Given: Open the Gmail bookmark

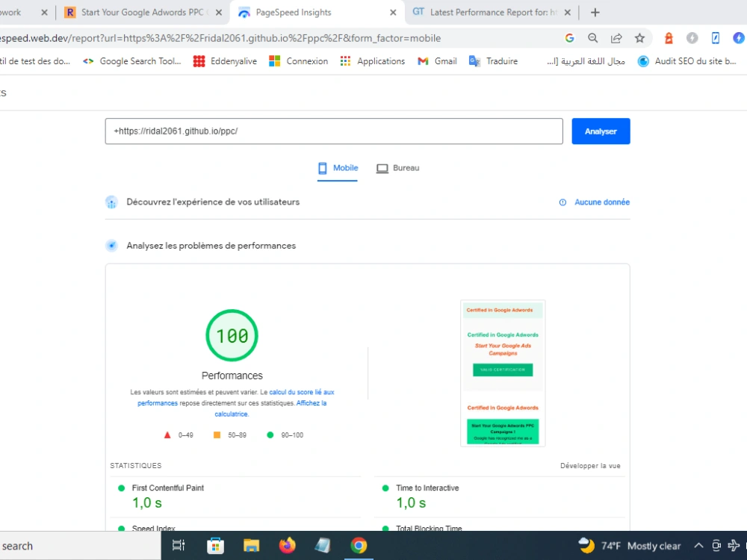Looking at the screenshot, I should pos(437,61).
